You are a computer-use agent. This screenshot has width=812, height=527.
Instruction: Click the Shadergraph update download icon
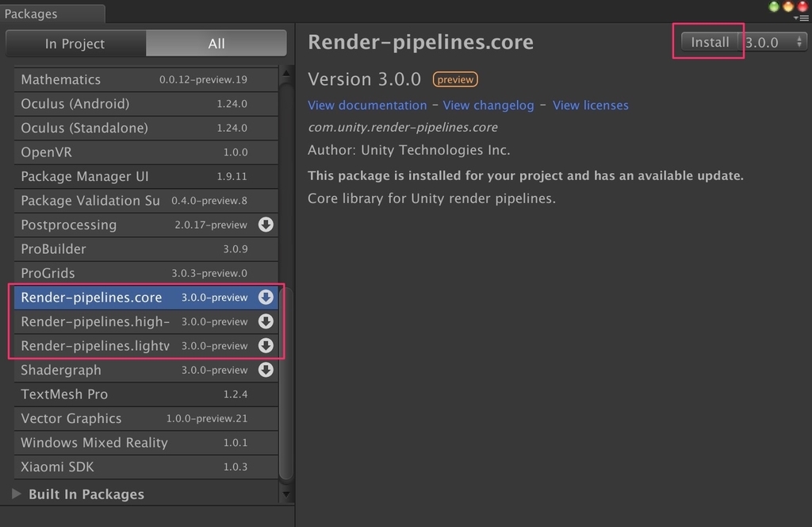tap(266, 370)
